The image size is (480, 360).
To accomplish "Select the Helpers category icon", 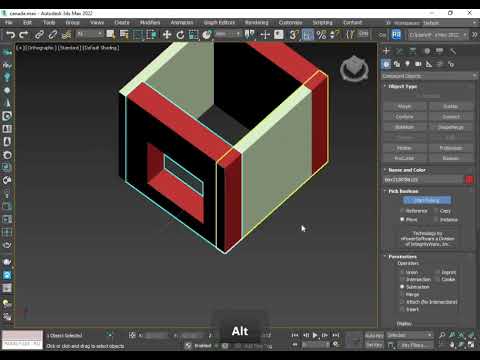I will click(x=429, y=64).
